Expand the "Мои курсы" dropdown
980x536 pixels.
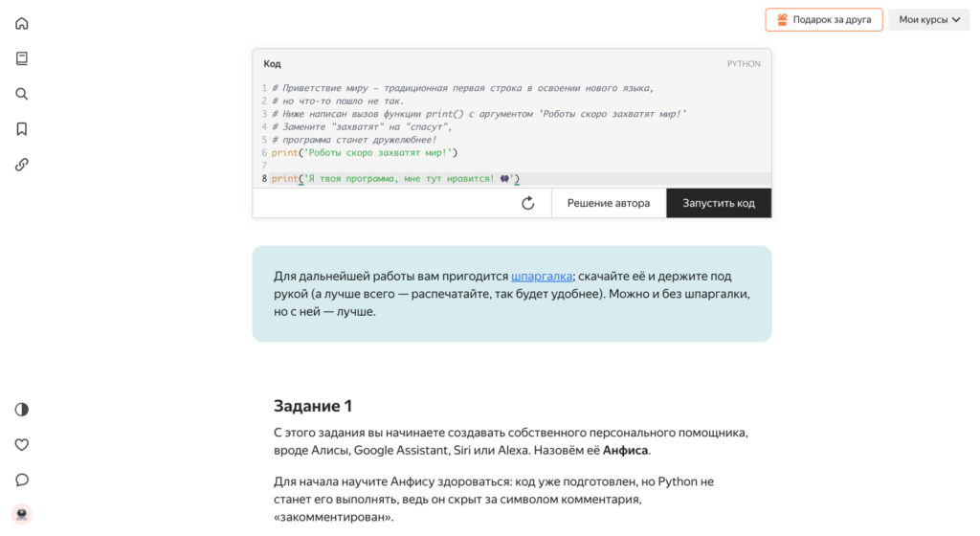[928, 19]
